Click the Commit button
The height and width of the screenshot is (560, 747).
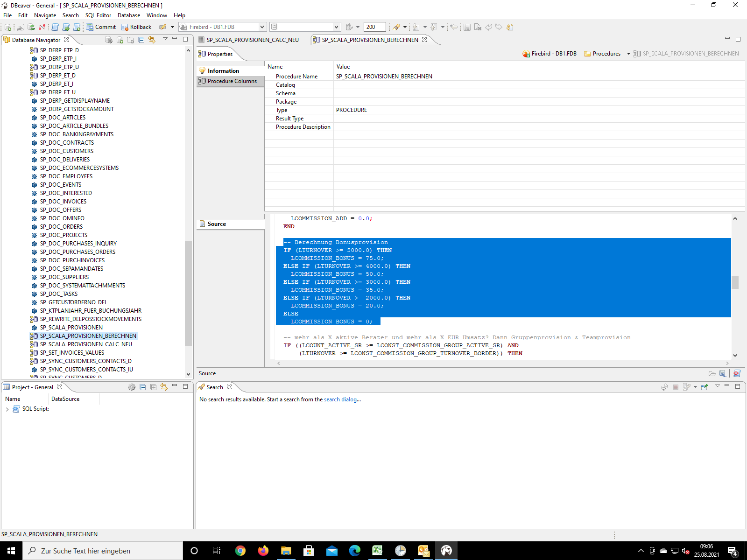tap(101, 27)
